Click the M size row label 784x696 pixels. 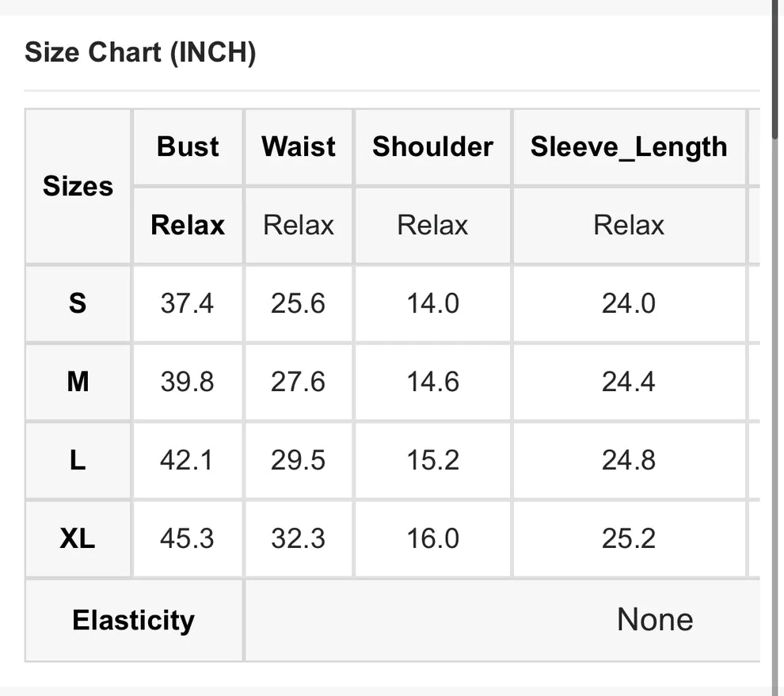(x=78, y=382)
